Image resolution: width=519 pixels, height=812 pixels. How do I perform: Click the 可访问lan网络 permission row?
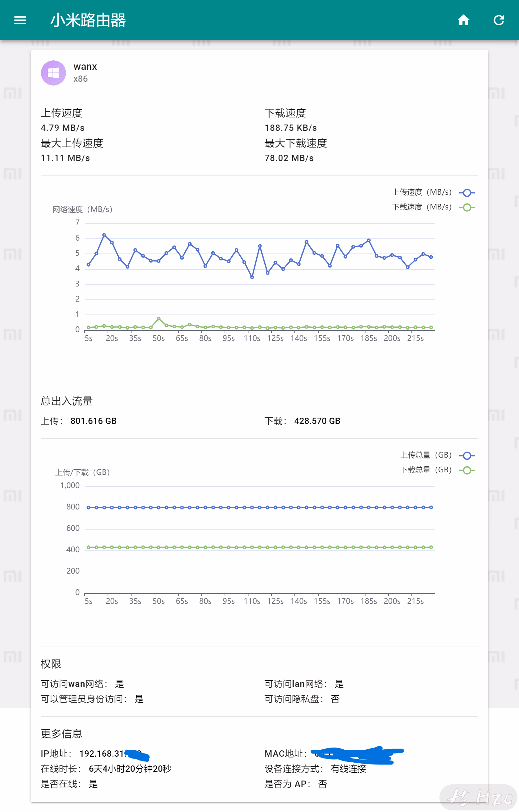point(304,684)
